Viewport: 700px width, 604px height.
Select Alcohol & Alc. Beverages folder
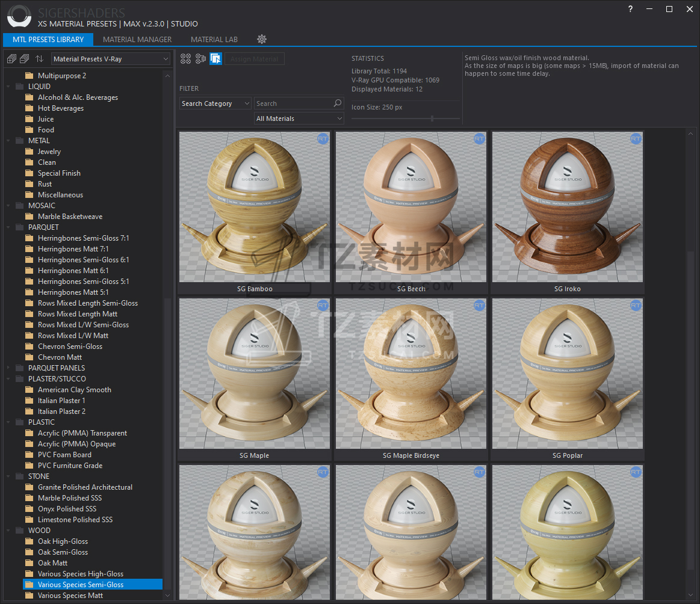tap(78, 97)
